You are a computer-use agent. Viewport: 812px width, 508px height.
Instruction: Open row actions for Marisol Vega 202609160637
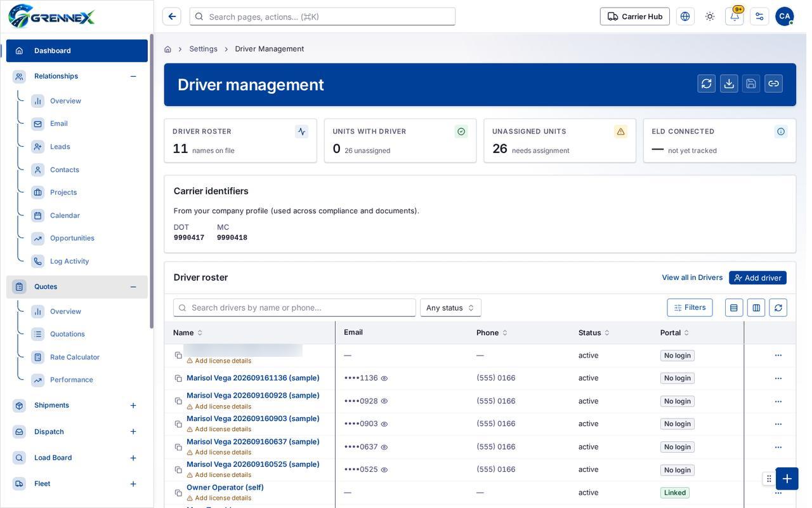click(778, 447)
